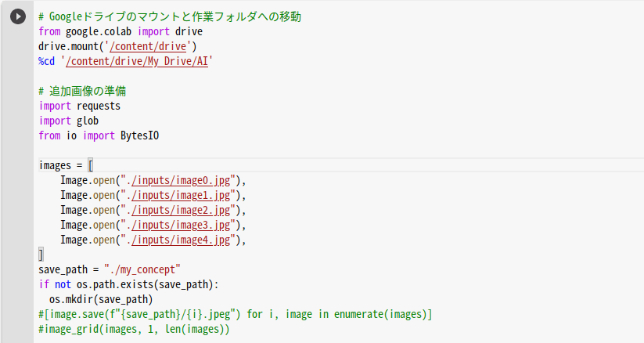Image resolution: width=644 pixels, height=343 pixels.
Task: Place cursor on 'import glob' line
Action: click(69, 121)
